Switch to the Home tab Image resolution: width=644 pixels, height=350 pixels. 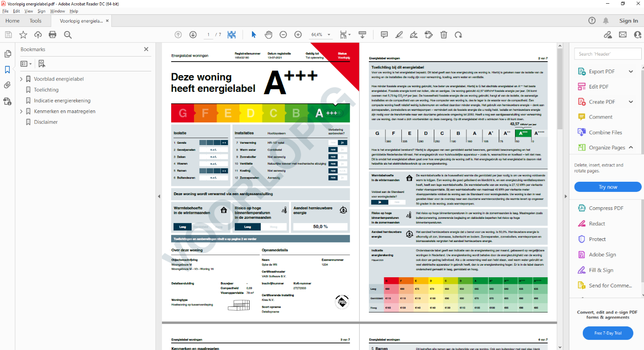click(13, 21)
